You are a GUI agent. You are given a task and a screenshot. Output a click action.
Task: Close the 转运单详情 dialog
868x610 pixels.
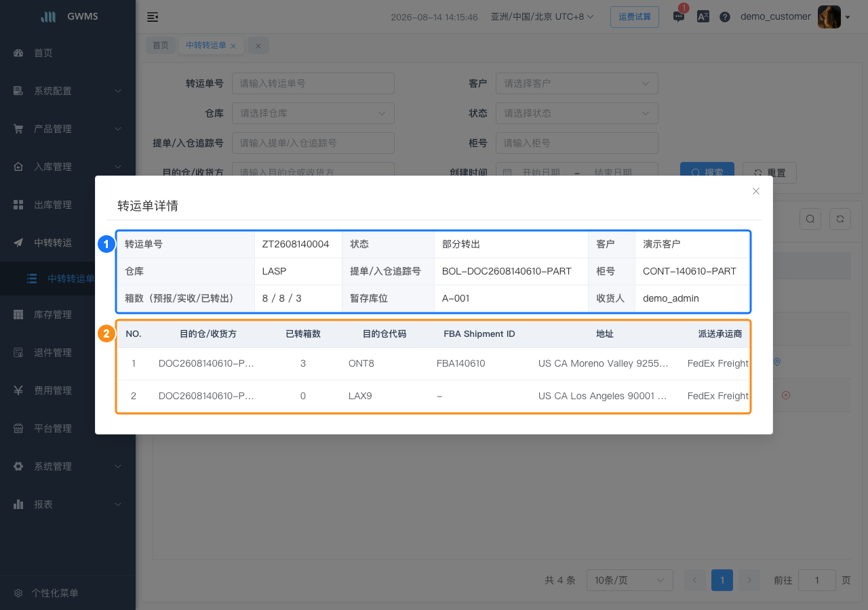pos(756,191)
